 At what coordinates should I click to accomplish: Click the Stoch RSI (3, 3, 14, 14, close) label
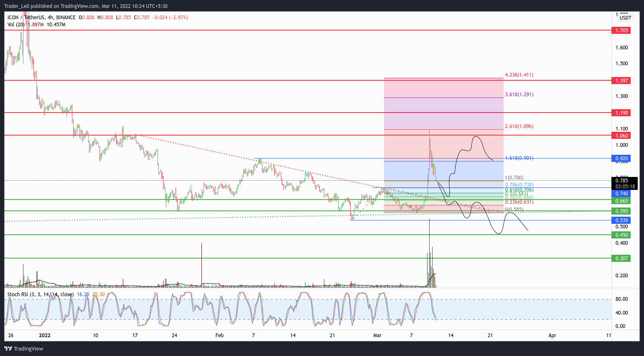[x=41, y=295]
